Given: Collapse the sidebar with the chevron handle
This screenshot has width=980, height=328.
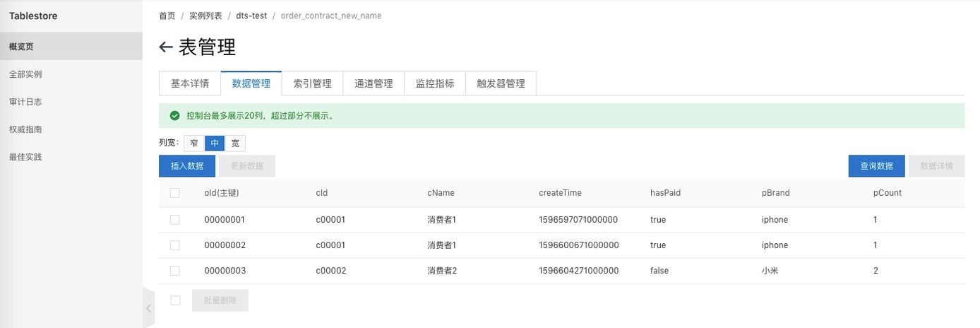Looking at the screenshot, I should pyautogui.click(x=148, y=308).
